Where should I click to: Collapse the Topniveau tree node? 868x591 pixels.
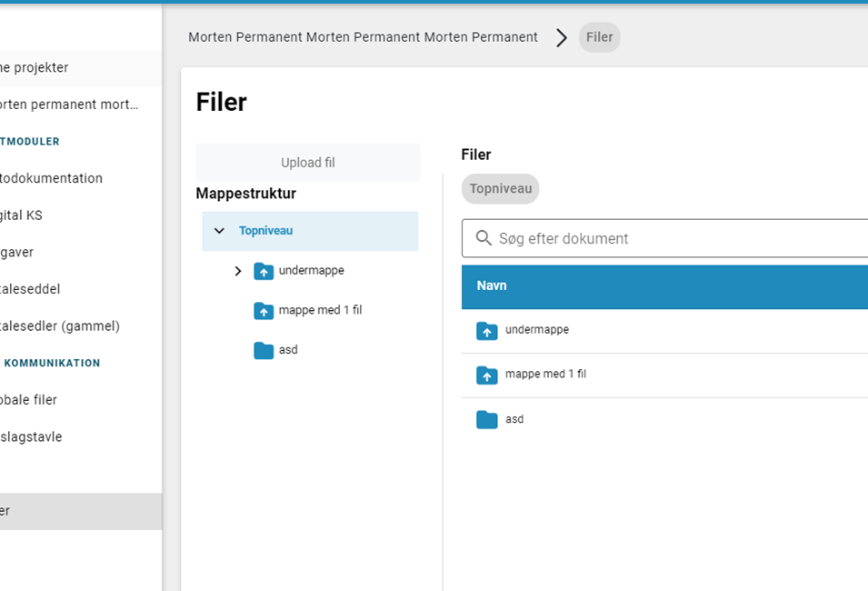point(219,230)
